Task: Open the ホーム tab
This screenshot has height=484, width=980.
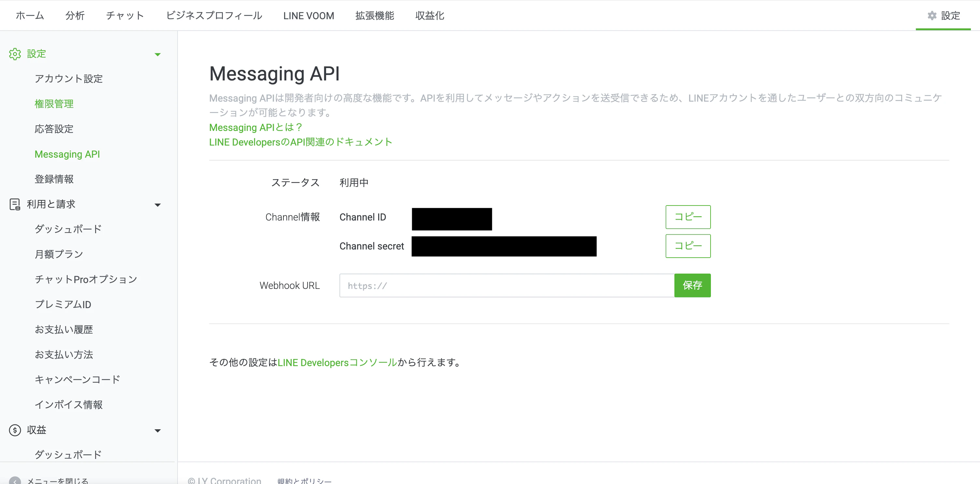Action: pos(30,16)
